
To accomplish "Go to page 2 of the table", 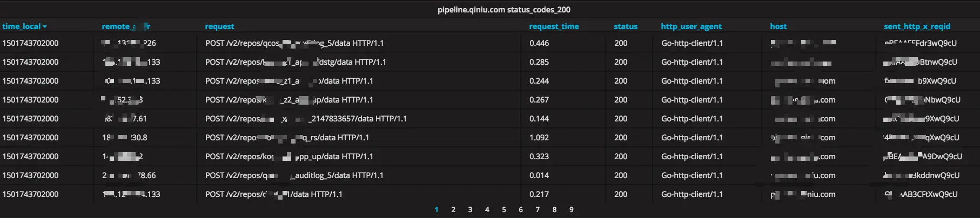I will [x=453, y=210].
